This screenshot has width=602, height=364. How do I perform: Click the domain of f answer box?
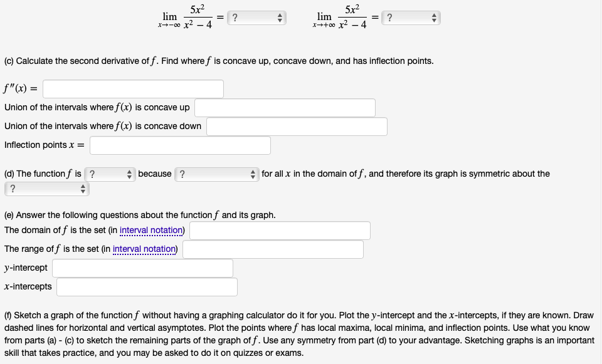click(279, 230)
